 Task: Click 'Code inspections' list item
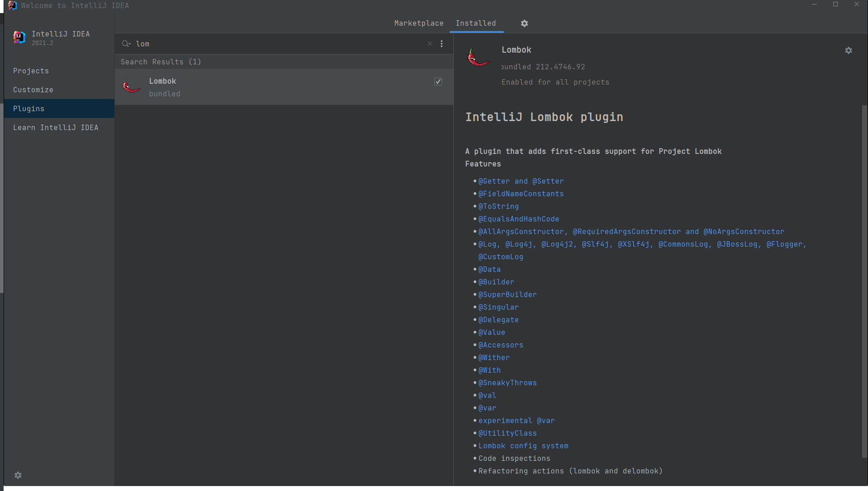point(514,458)
